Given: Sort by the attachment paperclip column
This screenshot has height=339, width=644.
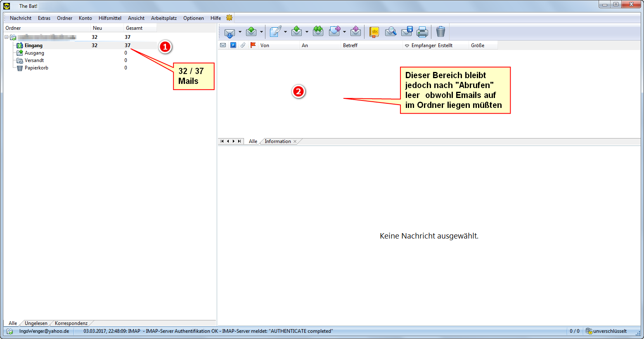Looking at the screenshot, I should coord(243,45).
